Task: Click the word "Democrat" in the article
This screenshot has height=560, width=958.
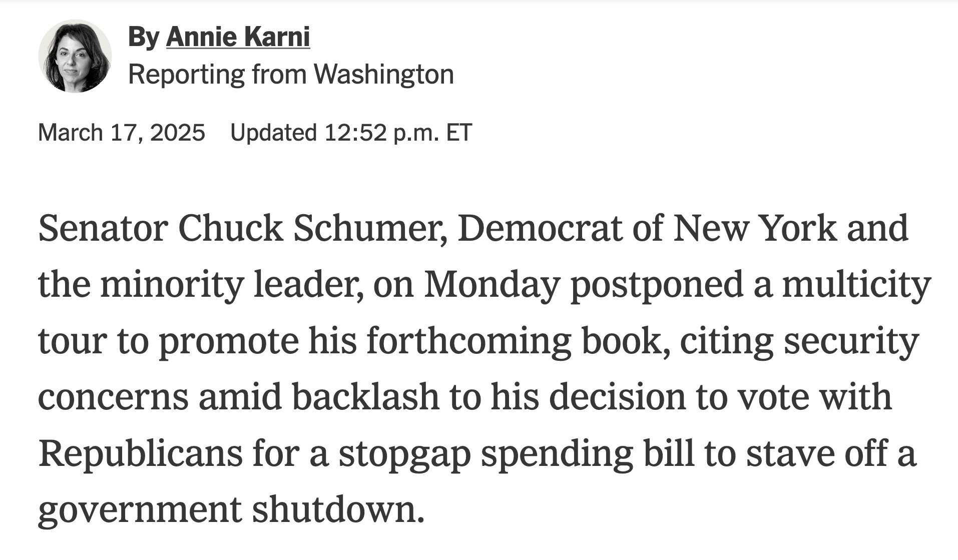Action: click(x=540, y=228)
